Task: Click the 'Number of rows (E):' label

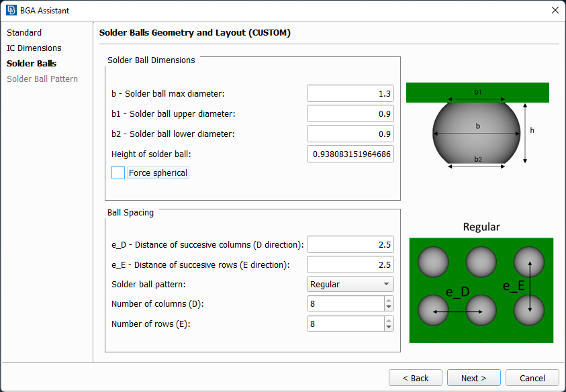Action: (x=150, y=324)
